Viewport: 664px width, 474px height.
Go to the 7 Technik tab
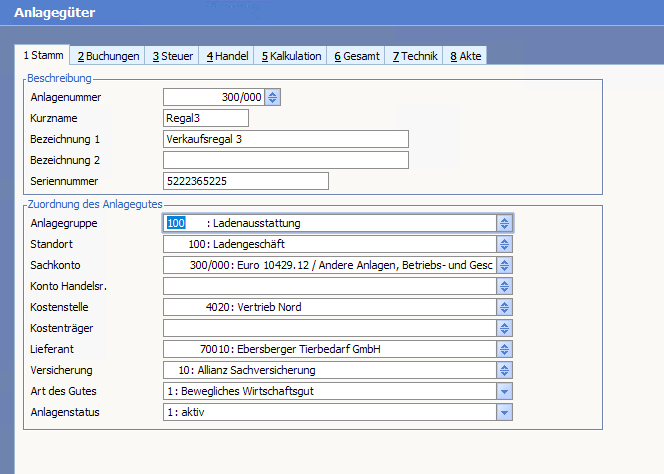coord(414,56)
